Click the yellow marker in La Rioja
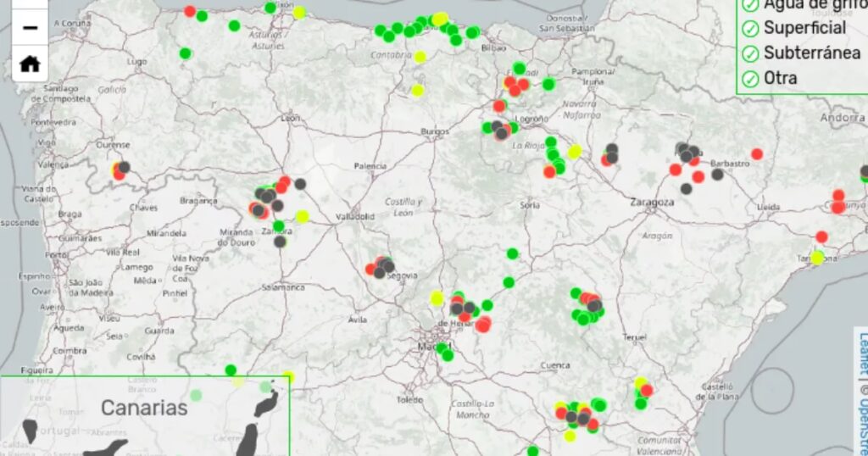 click(575, 152)
